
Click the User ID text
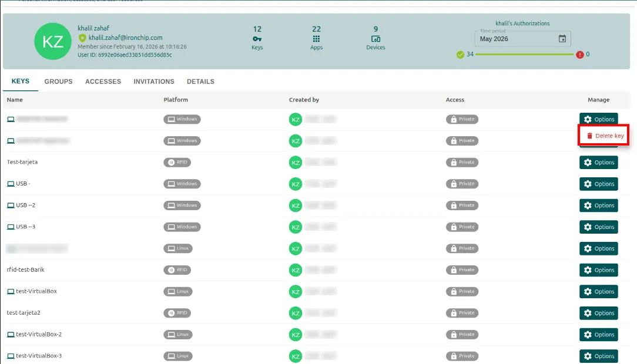125,55
